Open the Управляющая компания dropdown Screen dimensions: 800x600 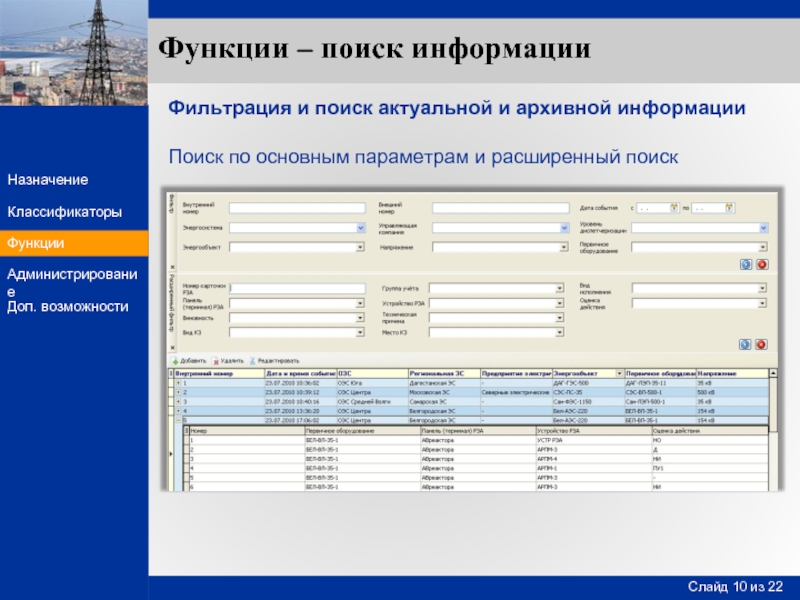(x=564, y=228)
